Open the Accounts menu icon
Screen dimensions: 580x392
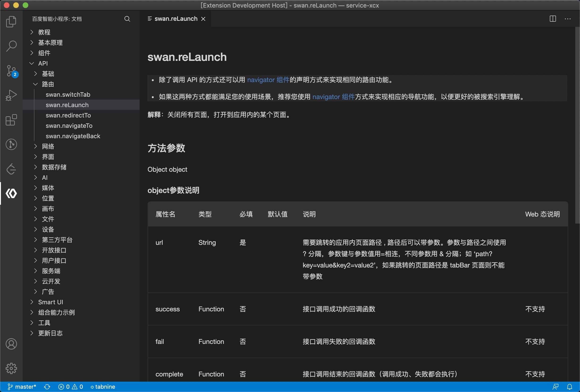(x=11, y=344)
